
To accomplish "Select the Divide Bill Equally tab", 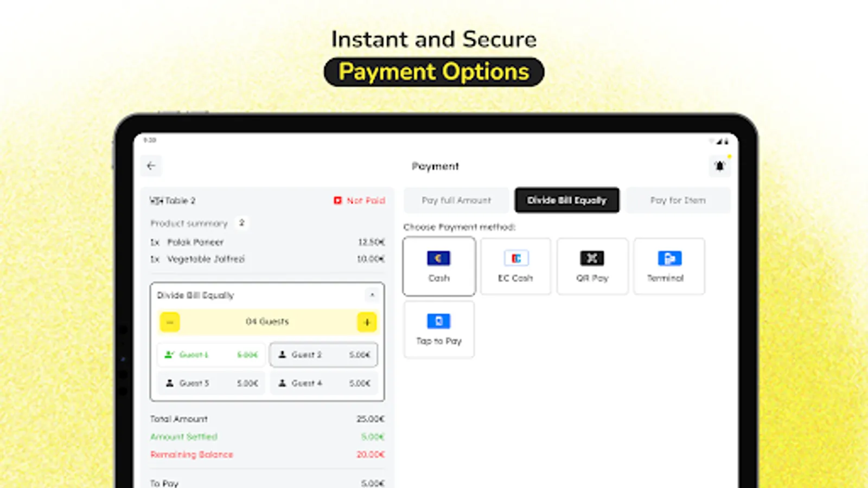I will [x=567, y=200].
